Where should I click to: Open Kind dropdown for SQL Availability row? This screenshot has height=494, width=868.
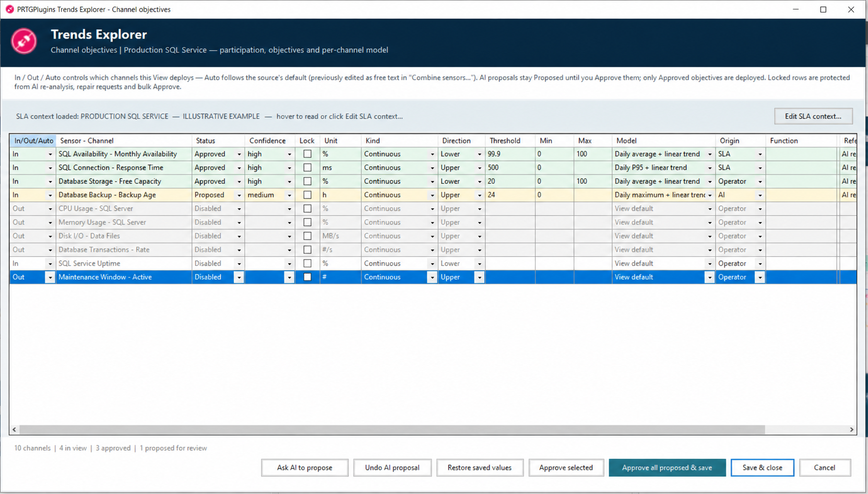pyautogui.click(x=432, y=155)
